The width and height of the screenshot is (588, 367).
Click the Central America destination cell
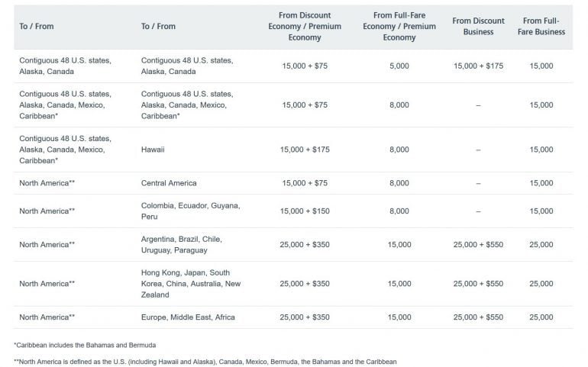(169, 183)
